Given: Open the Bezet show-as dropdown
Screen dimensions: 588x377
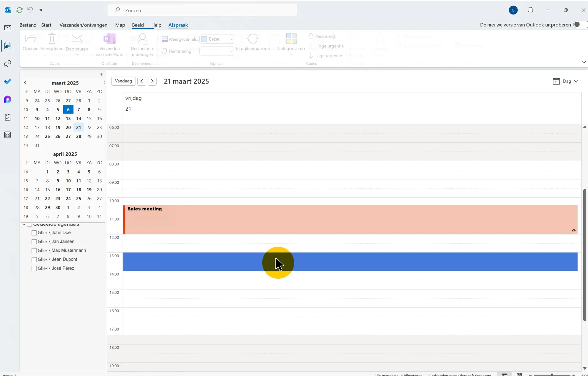Looking at the screenshot, I should 217,39.
